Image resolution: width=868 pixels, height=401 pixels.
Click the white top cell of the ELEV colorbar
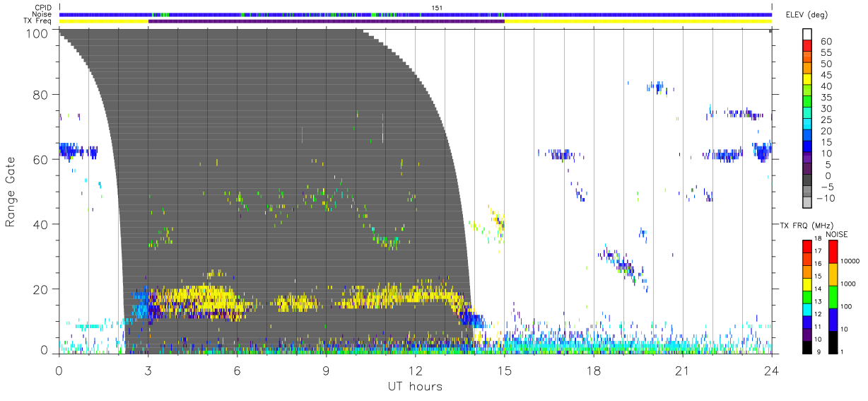tap(809, 35)
